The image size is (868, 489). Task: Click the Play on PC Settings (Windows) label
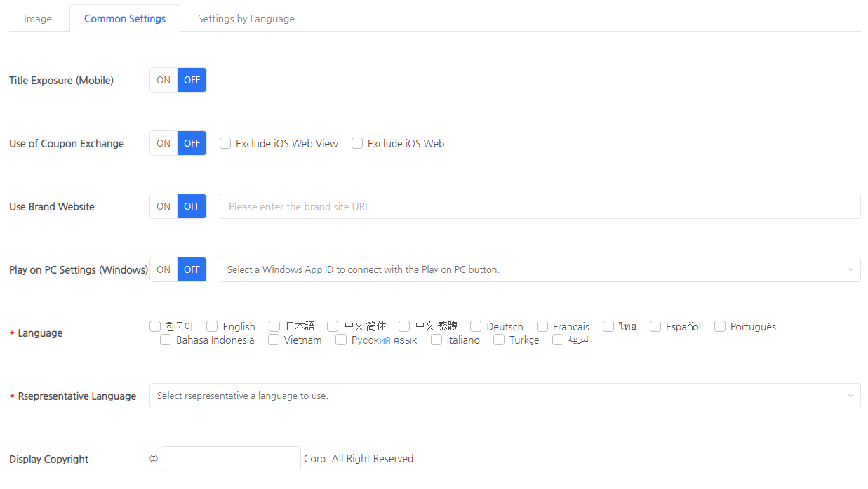point(79,270)
